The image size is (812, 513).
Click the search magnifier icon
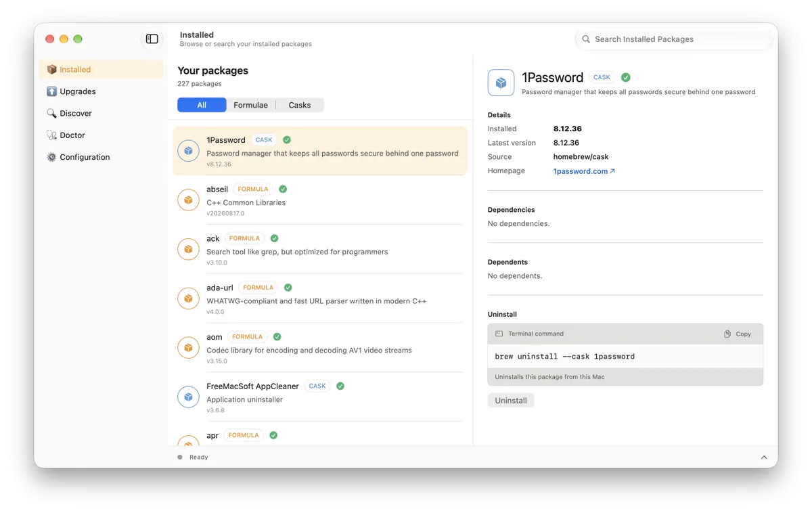coord(586,39)
